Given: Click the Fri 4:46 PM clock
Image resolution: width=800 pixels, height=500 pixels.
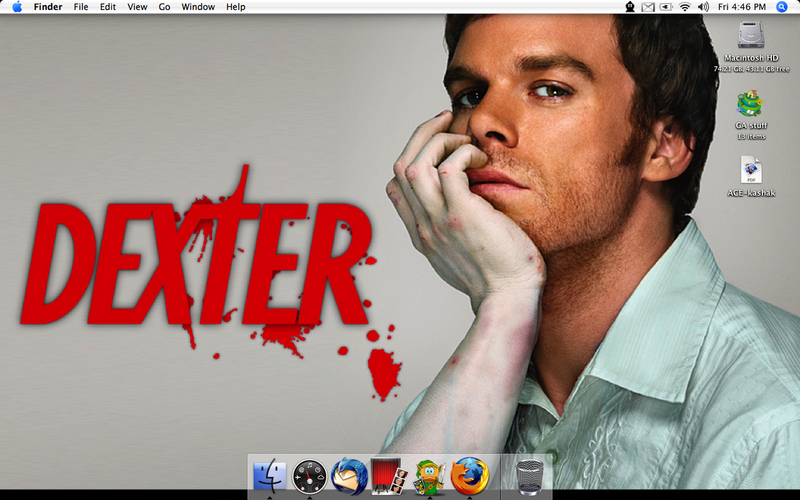Looking at the screenshot, I should [742, 7].
